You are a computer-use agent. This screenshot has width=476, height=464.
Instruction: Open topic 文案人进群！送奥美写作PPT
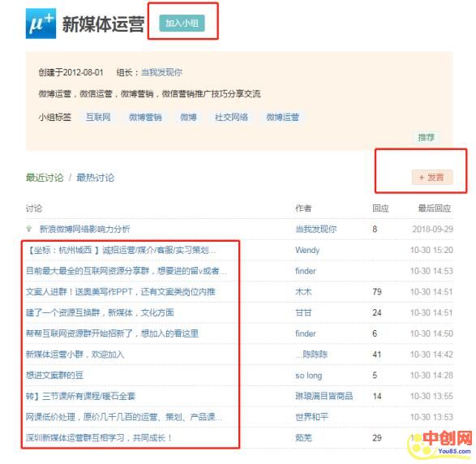coord(121,291)
